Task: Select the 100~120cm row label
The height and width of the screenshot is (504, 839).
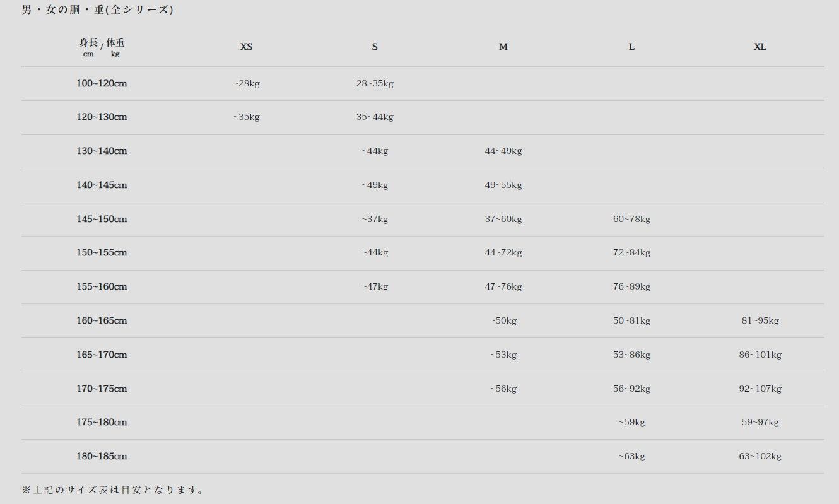Action: click(x=102, y=83)
